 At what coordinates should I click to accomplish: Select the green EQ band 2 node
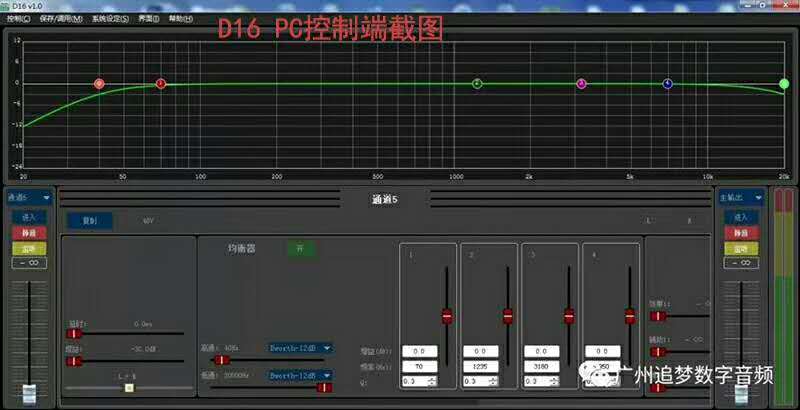tap(477, 84)
